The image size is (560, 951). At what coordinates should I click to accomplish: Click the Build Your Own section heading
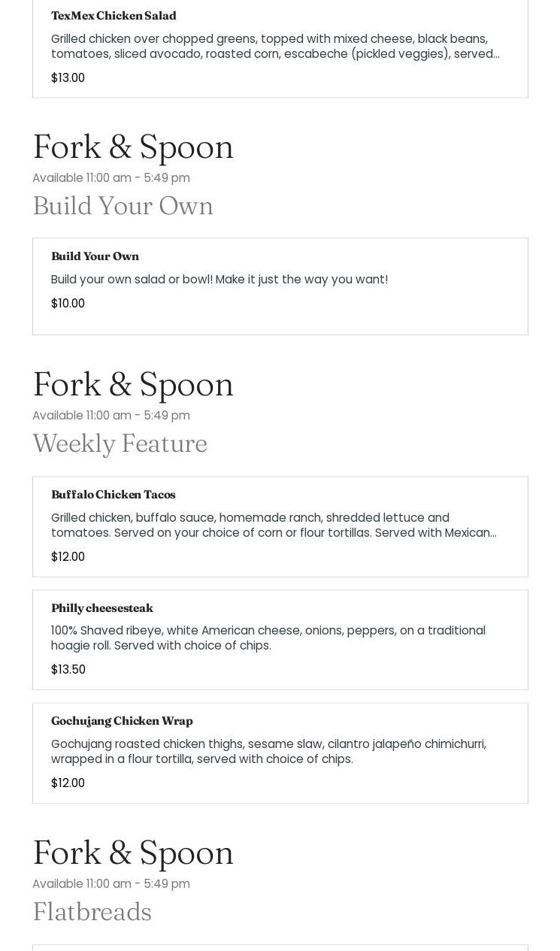point(123,206)
